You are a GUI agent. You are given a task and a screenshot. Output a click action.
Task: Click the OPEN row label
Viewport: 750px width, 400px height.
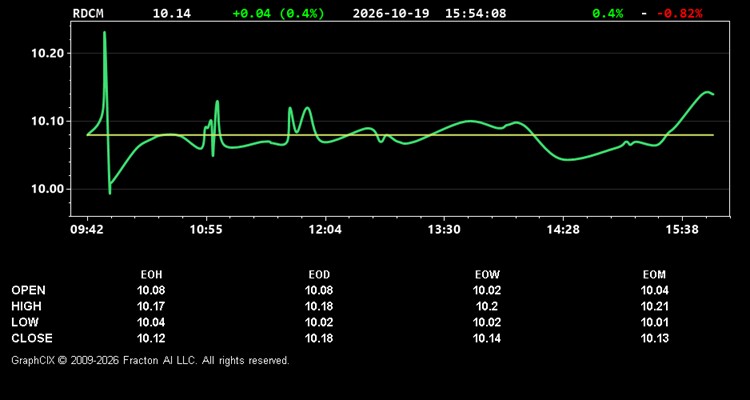coord(29,290)
